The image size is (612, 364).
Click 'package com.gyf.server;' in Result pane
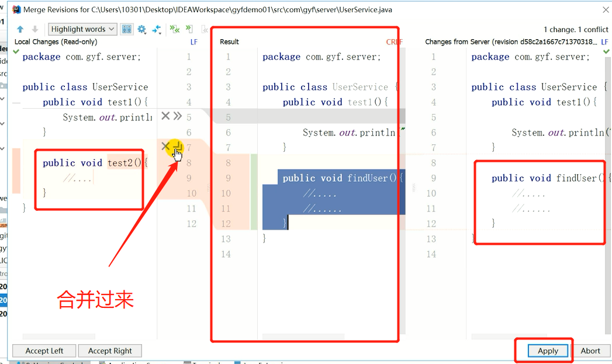(321, 57)
